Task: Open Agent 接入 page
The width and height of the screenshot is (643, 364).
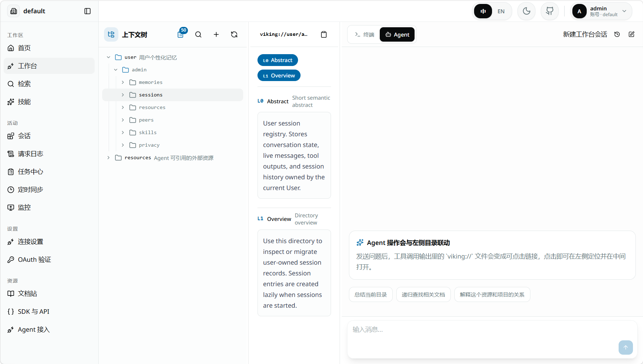Action: coord(49,330)
